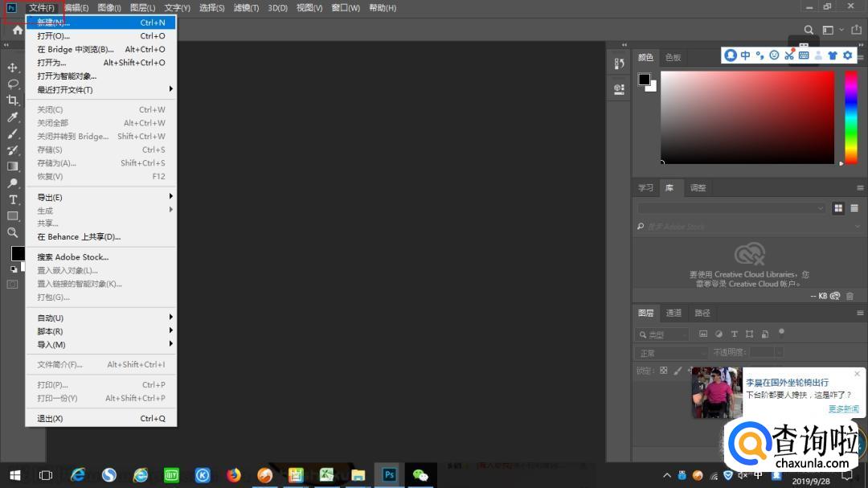This screenshot has width=868, height=488.
Task: Expand the 导入(M) submenu
Action: 101,345
